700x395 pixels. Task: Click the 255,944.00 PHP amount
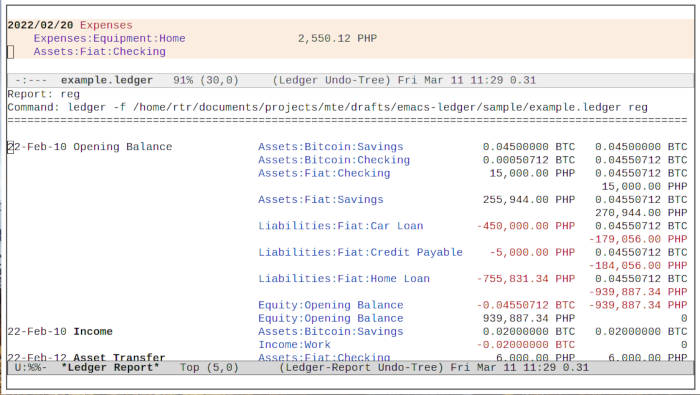(529, 200)
